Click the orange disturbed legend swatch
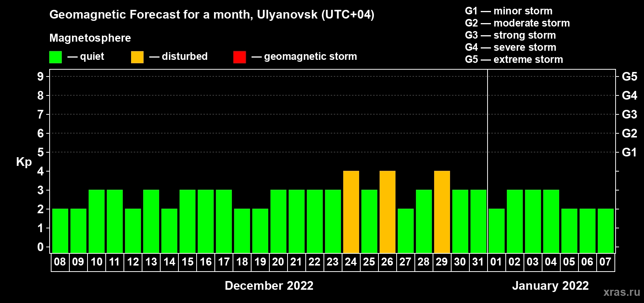This screenshot has height=303, width=644. pyautogui.click(x=137, y=57)
